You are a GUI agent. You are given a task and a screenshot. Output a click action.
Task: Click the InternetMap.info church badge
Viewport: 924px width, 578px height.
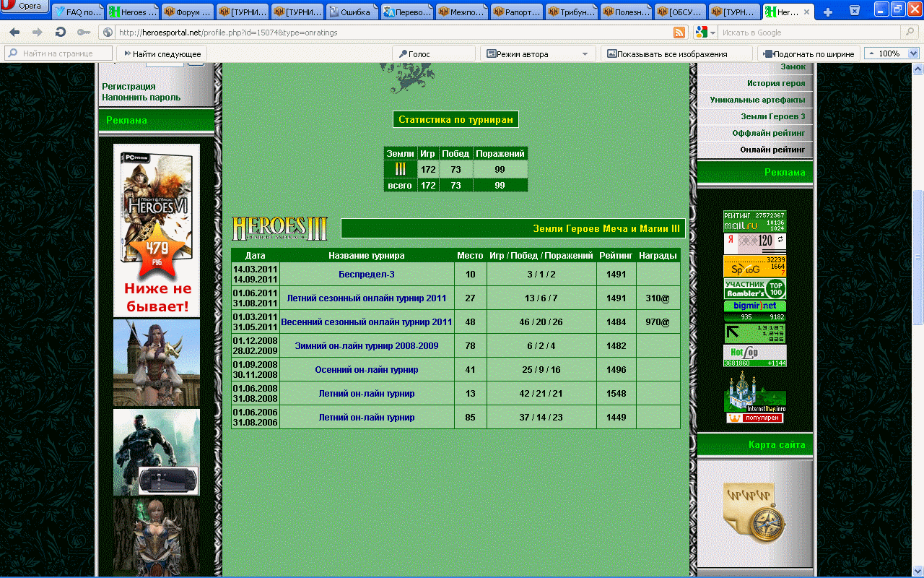(x=755, y=392)
